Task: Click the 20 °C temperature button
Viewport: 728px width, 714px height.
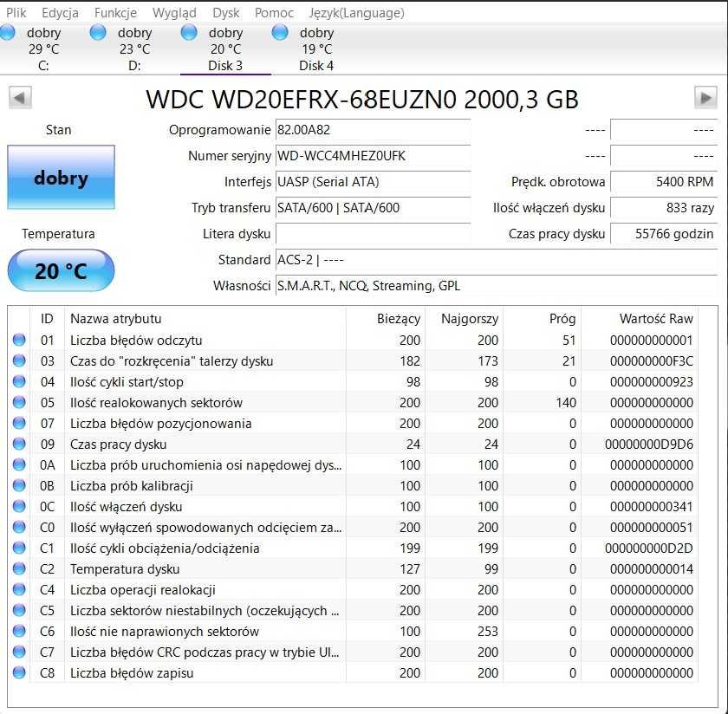Action: tap(61, 270)
